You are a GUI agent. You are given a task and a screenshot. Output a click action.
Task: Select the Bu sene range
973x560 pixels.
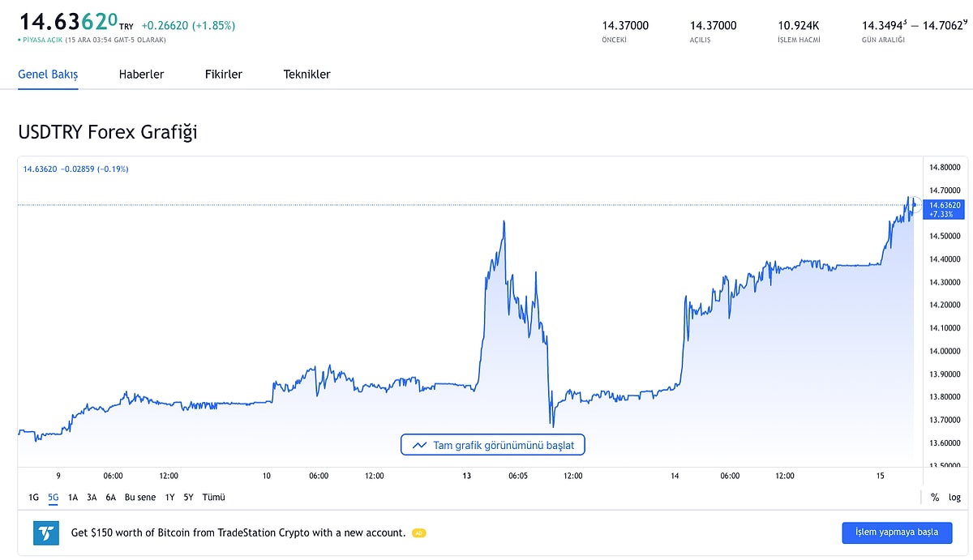140,498
